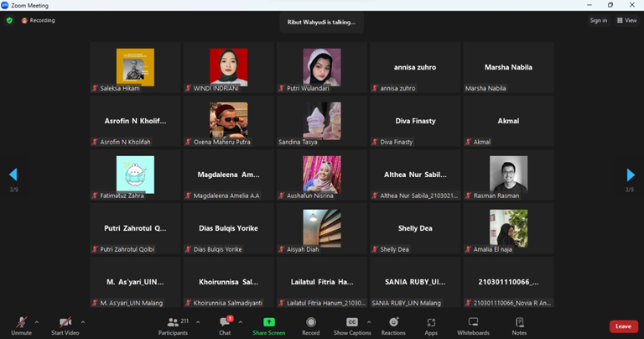The height and width of the screenshot is (339, 644).
Task: Open the Reactions menu
Action: 392,325
